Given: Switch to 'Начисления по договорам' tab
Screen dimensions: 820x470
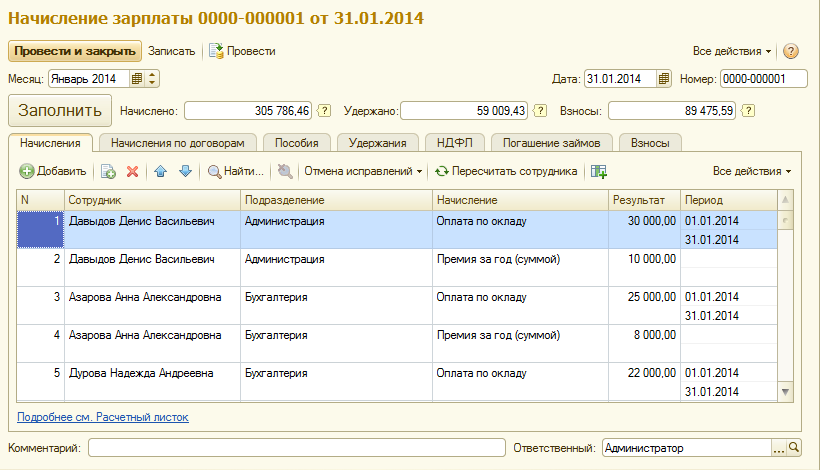Looking at the screenshot, I should point(177,143).
